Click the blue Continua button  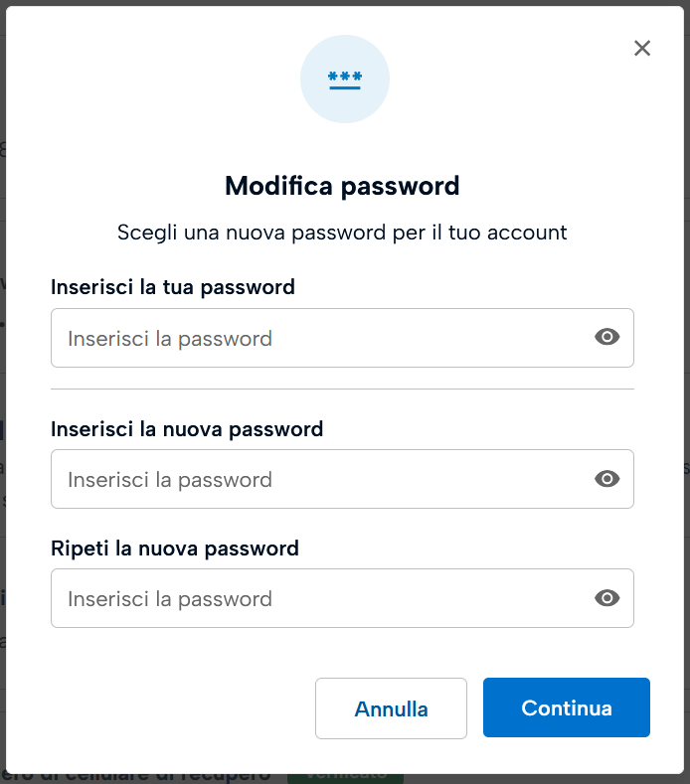566,707
